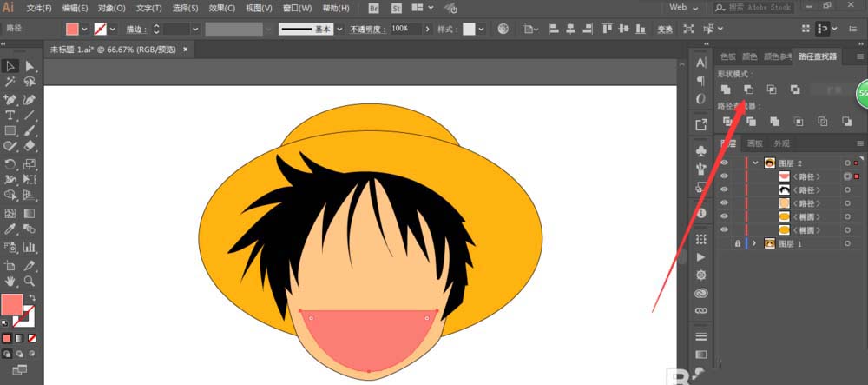Open the 对象(O) menu

point(112,9)
